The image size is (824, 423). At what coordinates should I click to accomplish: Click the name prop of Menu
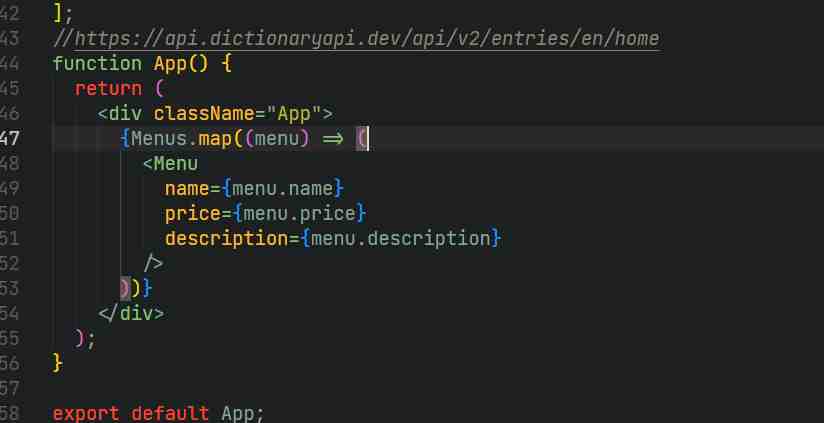pyautogui.click(x=187, y=189)
